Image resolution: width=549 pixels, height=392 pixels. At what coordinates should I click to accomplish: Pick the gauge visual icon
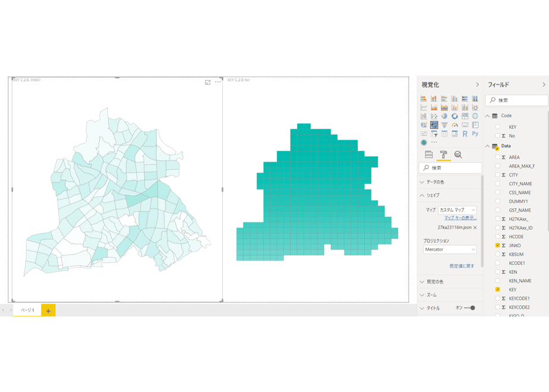click(x=455, y=125)
